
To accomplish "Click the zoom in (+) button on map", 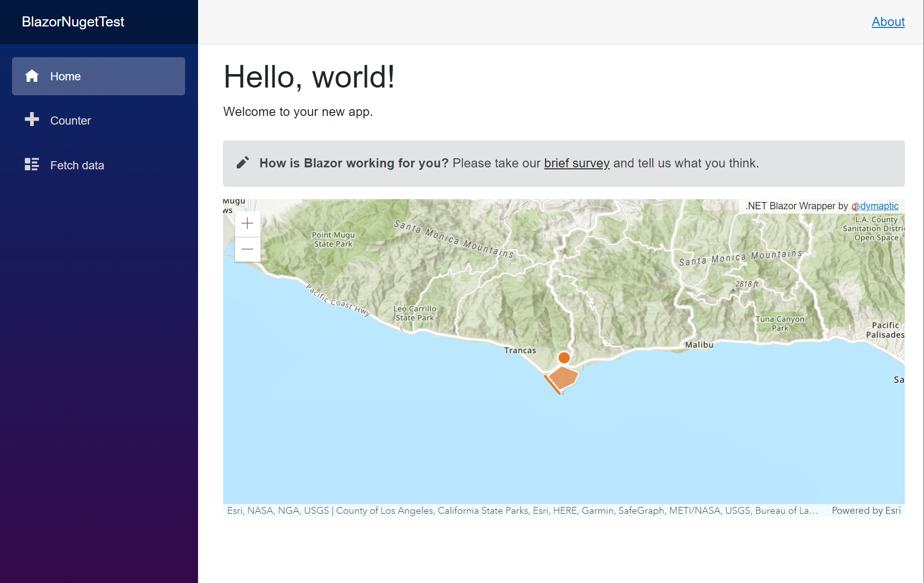I will pos(248,224).
